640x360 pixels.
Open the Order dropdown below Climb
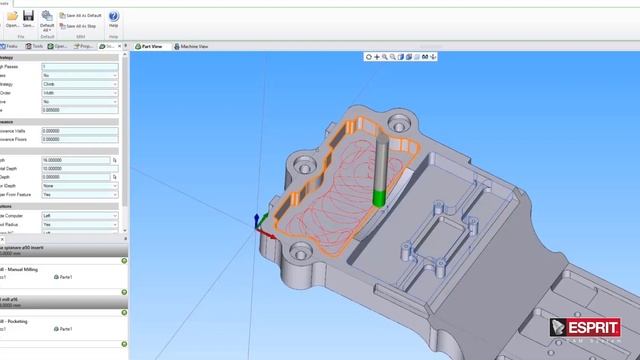[80, 93]
